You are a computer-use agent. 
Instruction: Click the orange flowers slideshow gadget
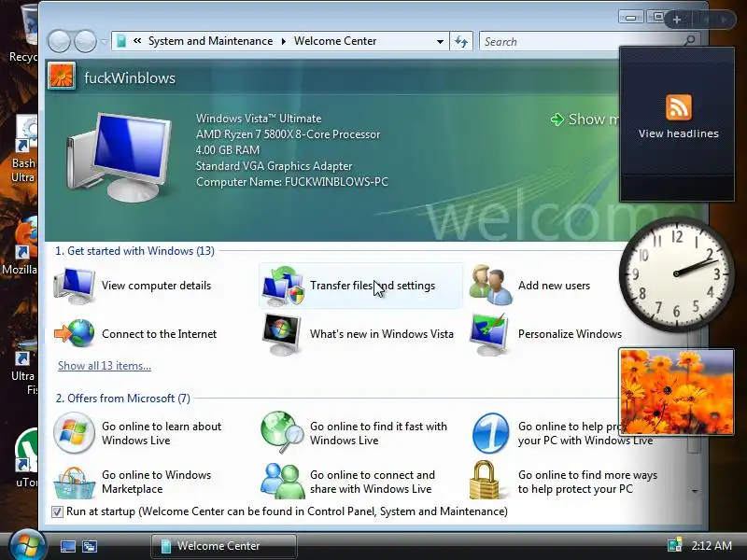[676, 392]
